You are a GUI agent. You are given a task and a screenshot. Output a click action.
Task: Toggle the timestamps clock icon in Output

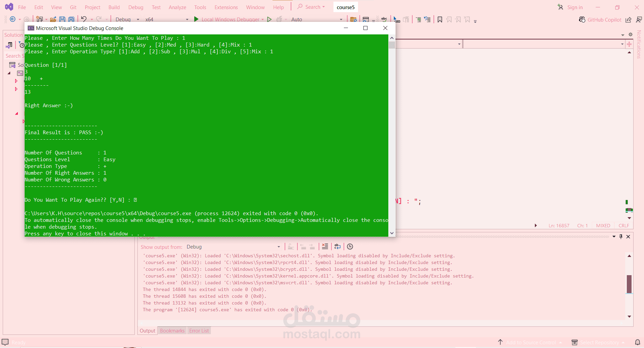coord(350,246)
